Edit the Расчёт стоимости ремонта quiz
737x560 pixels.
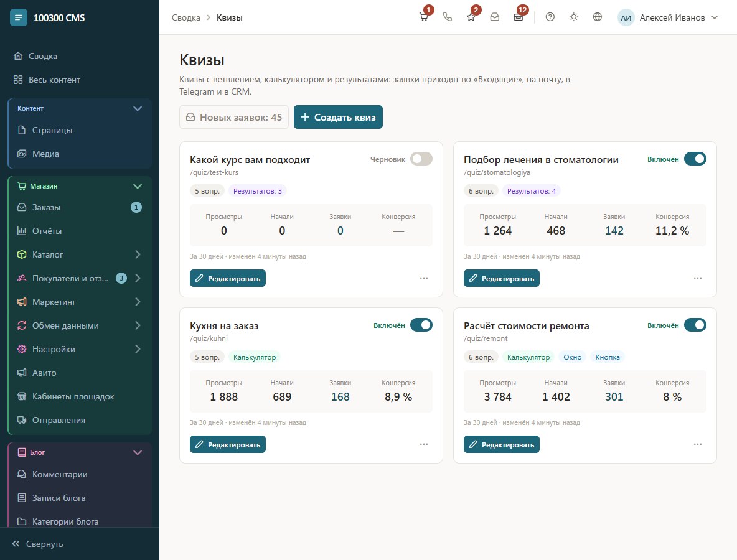coord(502,444)
